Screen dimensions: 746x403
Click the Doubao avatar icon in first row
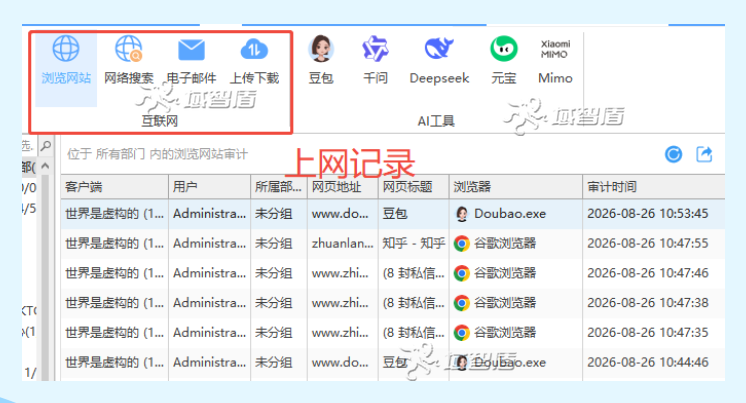[461, 214]
